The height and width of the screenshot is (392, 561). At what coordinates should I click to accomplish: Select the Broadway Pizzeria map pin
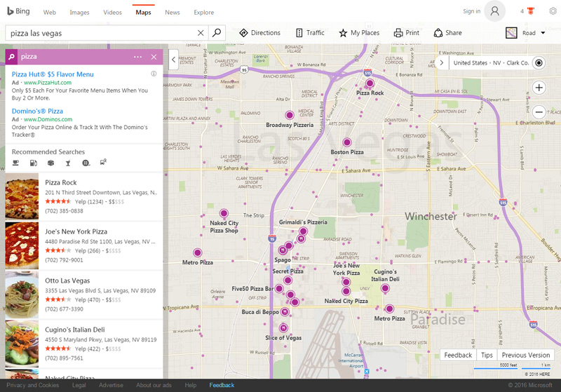290,115
